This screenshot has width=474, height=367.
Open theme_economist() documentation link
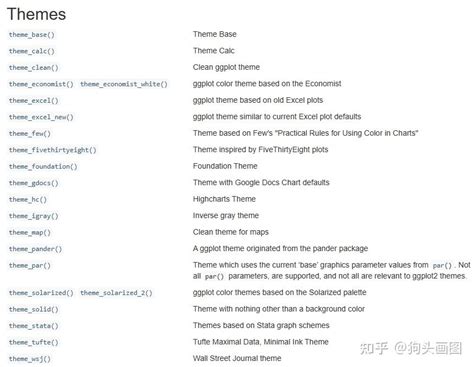point(41,84)
